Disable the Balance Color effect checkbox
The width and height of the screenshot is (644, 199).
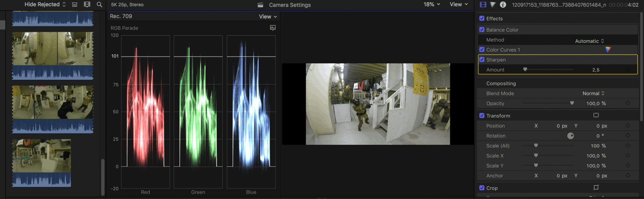click(x=482, y=30)
